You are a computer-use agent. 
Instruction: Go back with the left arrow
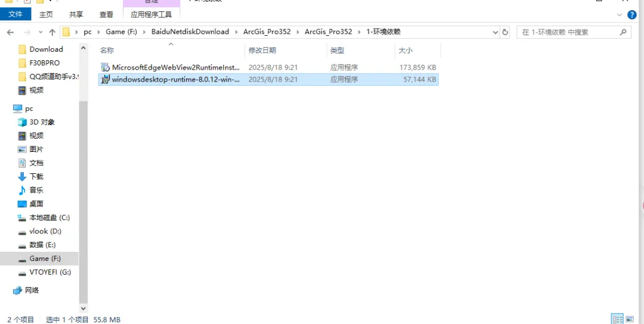(10, 32)
